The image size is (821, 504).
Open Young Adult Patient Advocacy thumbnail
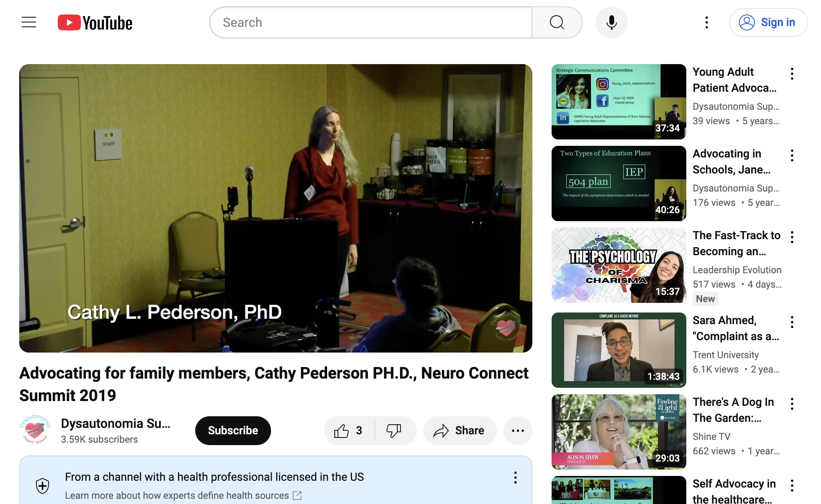coord(619,102)
